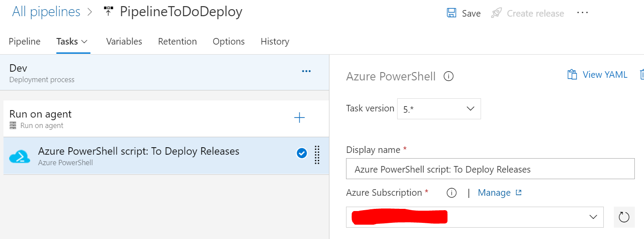Click the Azure PowerShell panel heading
Viewport: 644px width, 239px height.
click(x=391, y=76)
